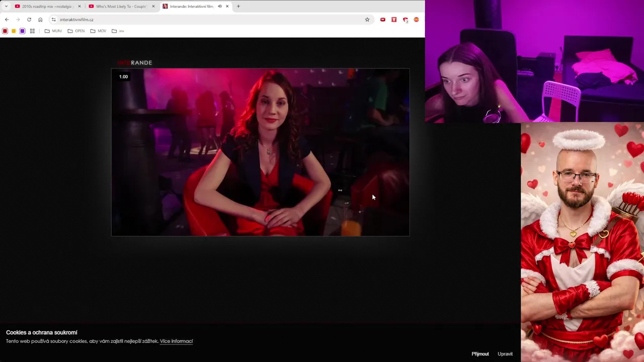Open the purple square bookmark
Image resolution: width=644 pixels, height=362 pixels.
tap(22, 31)
